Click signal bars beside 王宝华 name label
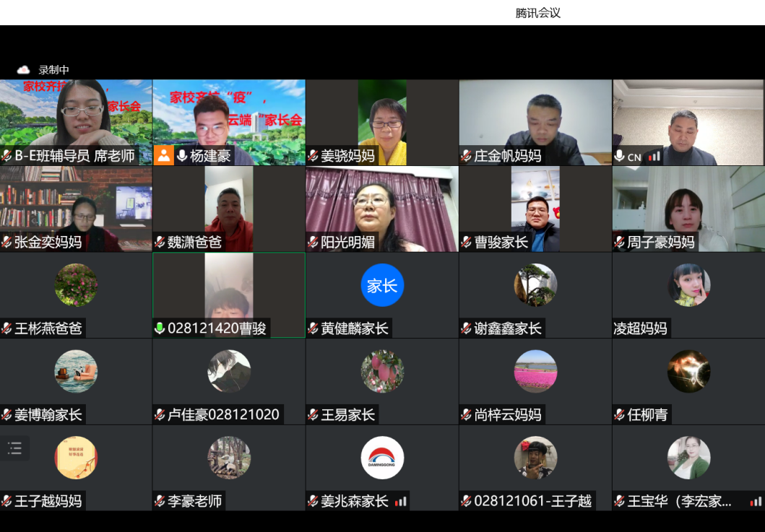This screenshot has width=765, height=532. [x=756, y=501]
